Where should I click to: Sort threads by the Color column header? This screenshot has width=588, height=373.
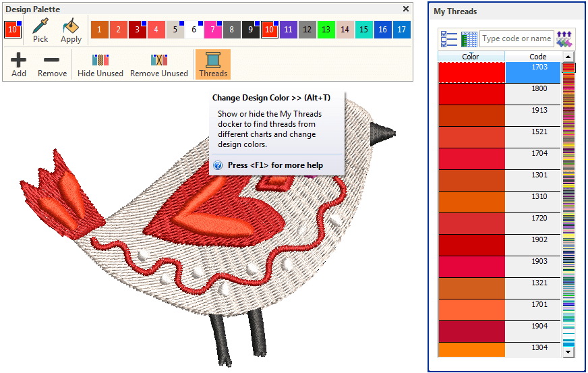471,57
